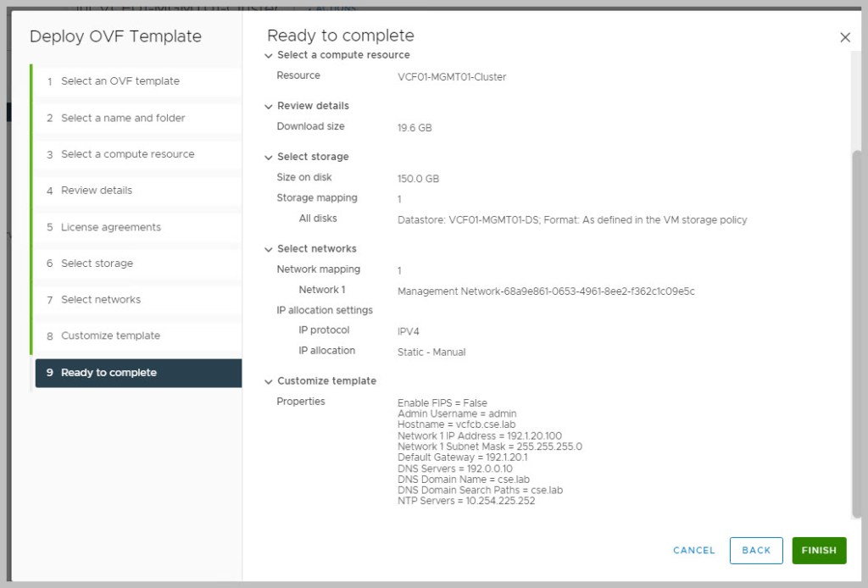Click the VCF01-MGMT01-Cluster resource value
868x588 pixels.
click(452, 77)
